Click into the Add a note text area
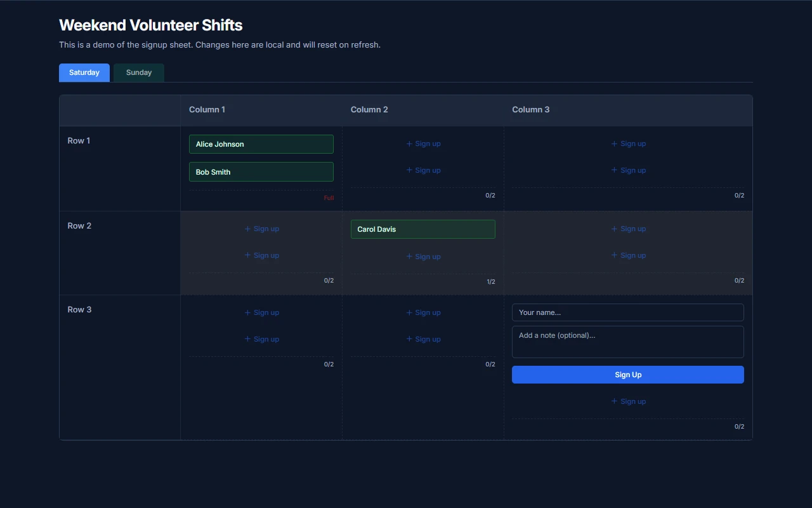The height and width of the screenshot is (508, 812). (628, 342)
